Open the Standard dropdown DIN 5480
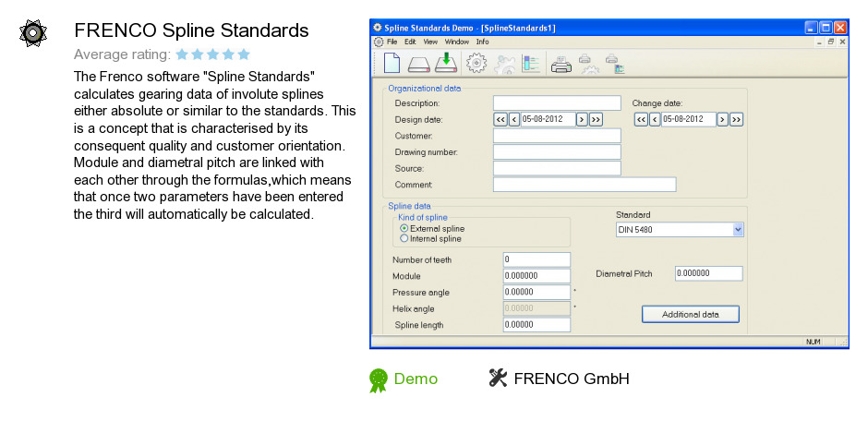This screenshot has height=421, width=868. 680,230
